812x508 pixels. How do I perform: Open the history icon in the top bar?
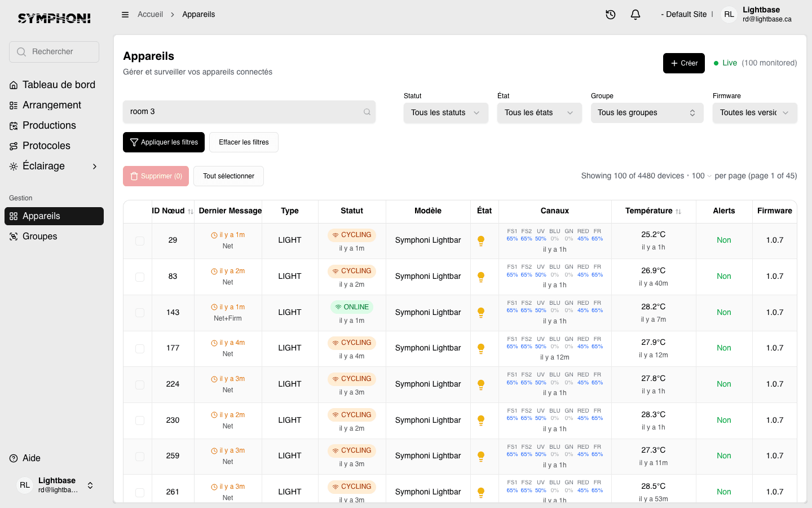click(x=611, y=15)
